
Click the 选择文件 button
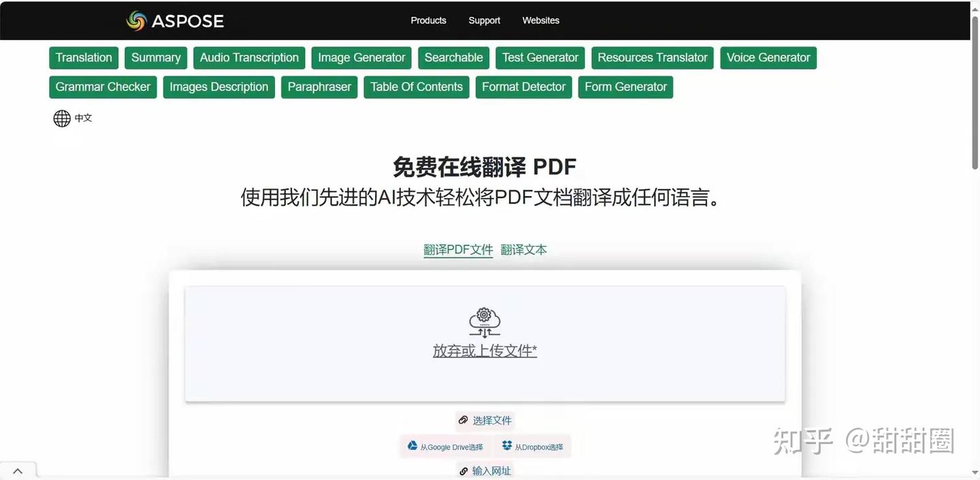(485, 421)
